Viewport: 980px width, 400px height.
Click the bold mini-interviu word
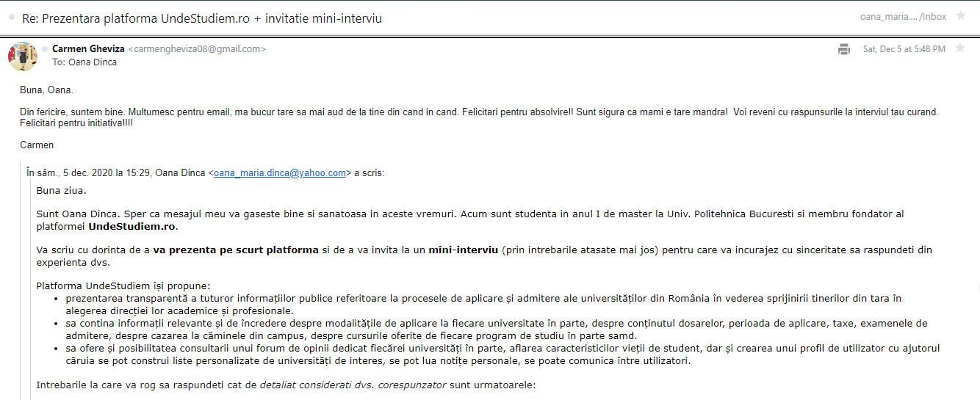[463, 250]
